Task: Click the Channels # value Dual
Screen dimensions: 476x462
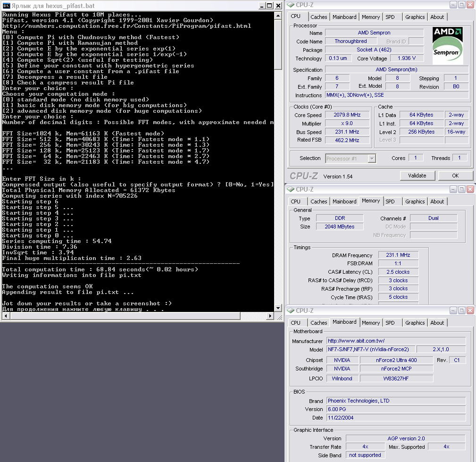Action: click(x=434, y=218)
